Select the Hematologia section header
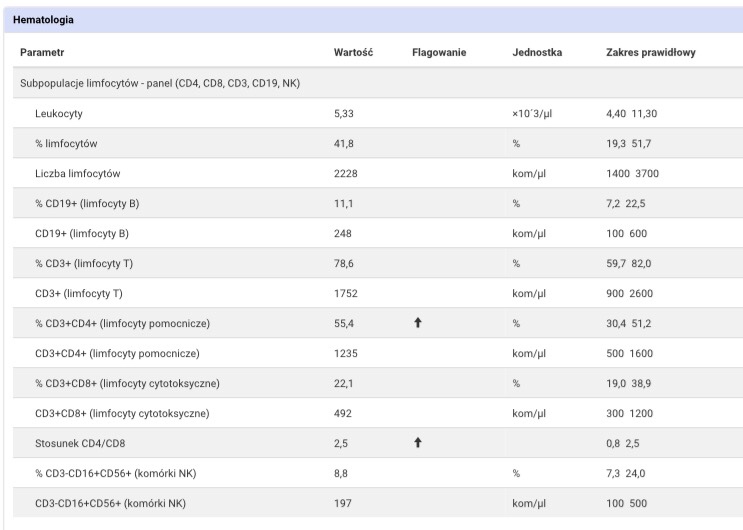The height and width of the screenshot is (530, 743). (x=43, y=20)
